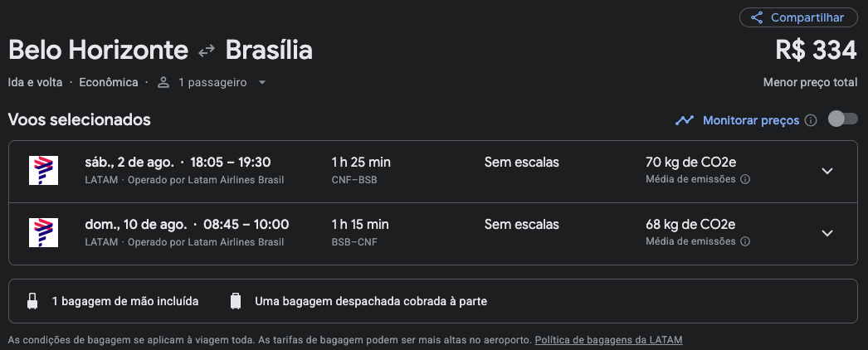The height and width of the screenshot is (350, 868).
Task: Click the Compartilhar button
Action: pos(798,17)
